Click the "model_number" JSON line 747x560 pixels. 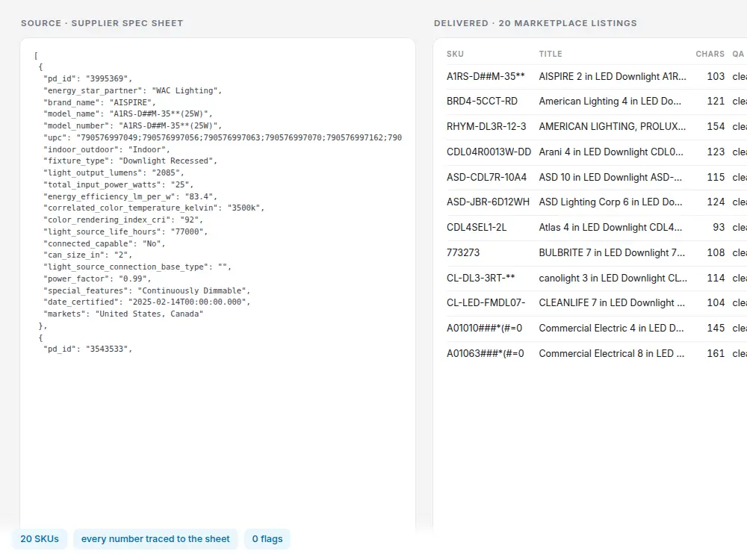[x=132, y=125]
